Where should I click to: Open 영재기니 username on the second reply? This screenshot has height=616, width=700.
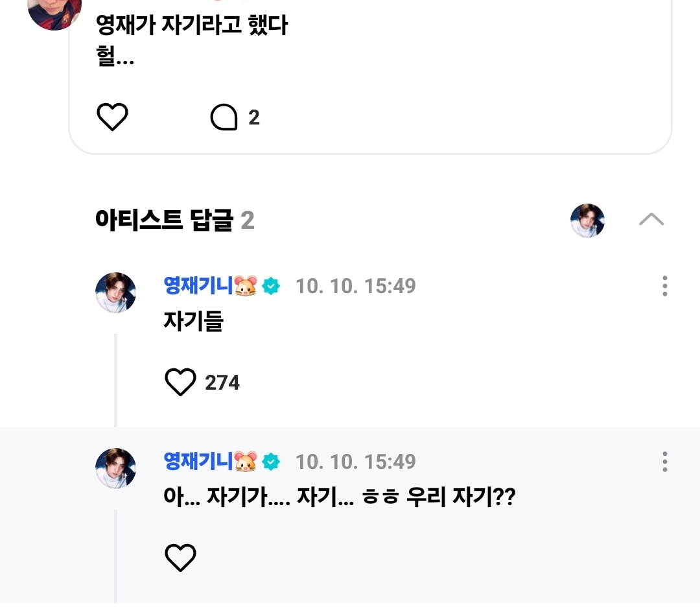tap(198, 462)
